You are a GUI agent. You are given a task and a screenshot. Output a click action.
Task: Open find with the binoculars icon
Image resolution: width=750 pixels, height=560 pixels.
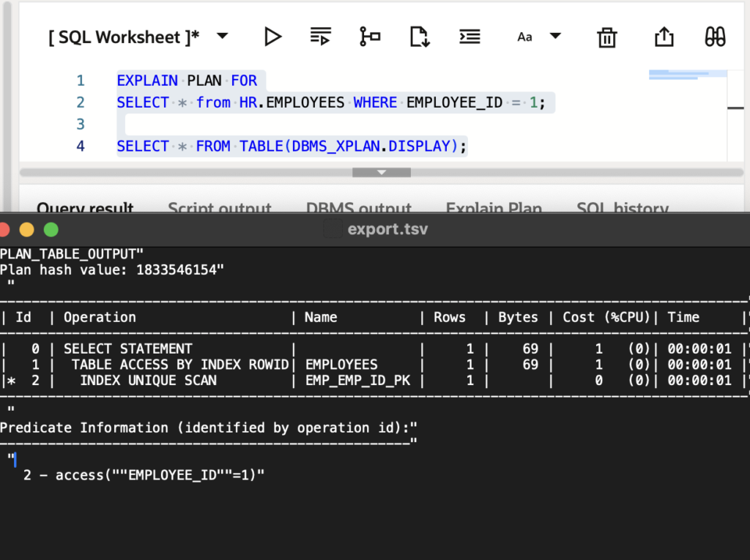[715, 37]
